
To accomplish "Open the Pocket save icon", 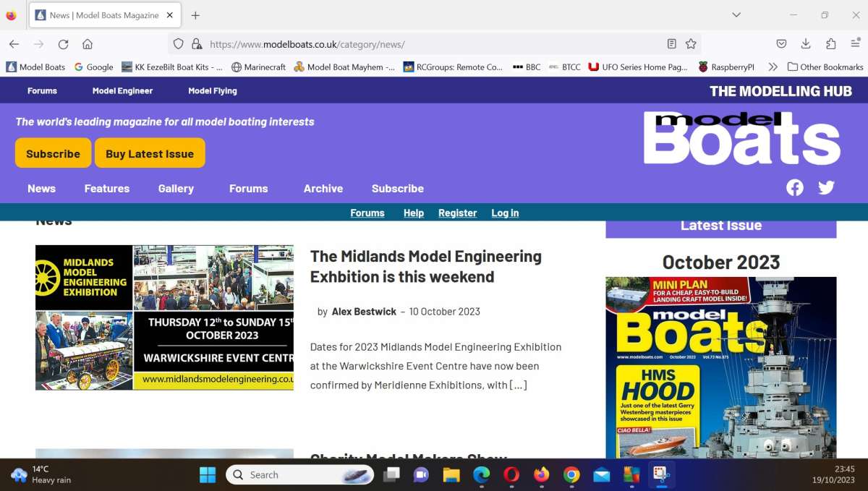I will 781,44.
